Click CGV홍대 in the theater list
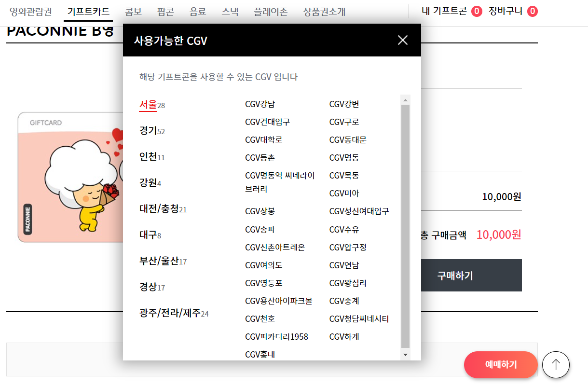The width and height of the screenshot is (588, 387). [x=260, y=355]
